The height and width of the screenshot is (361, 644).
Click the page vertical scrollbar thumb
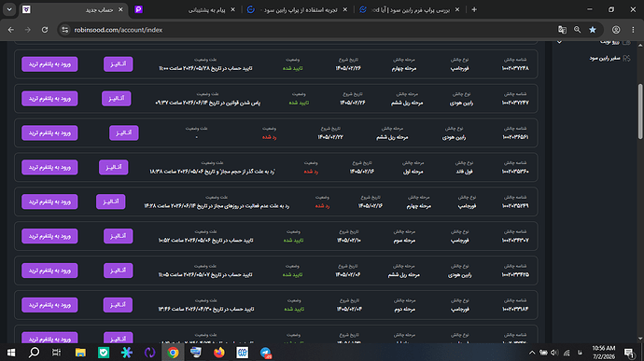coord(640,111)
